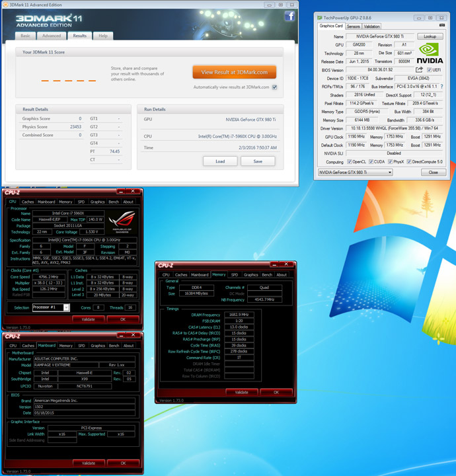Click OK in the CPU-Z memory window

tap(276, 392)
